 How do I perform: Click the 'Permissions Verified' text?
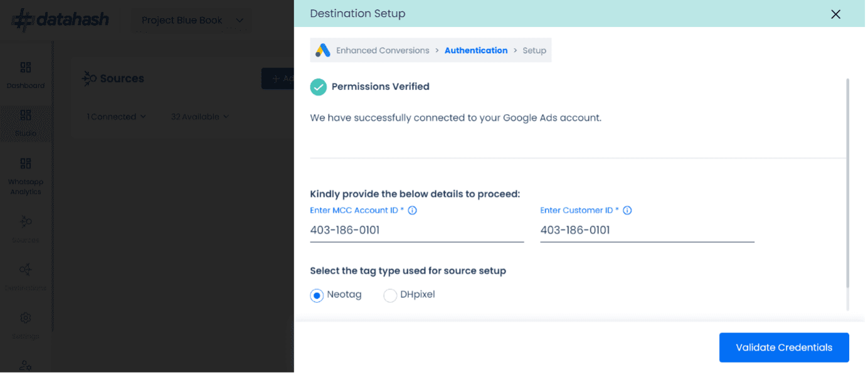point(381,87)
